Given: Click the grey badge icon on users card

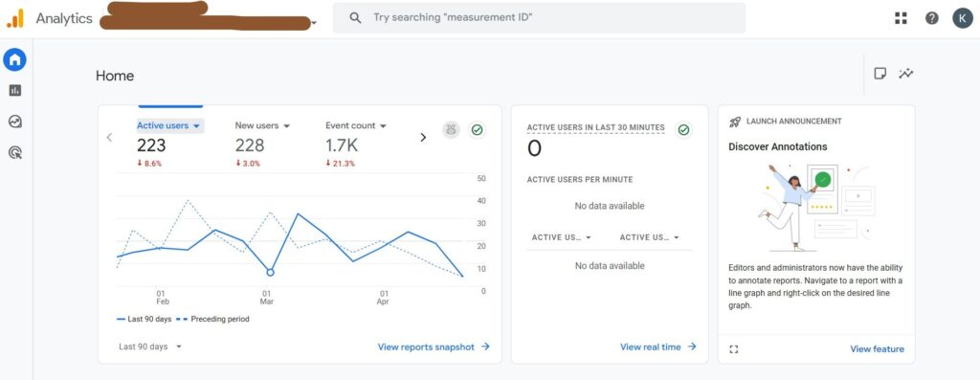Looking at the screenshot, I should tap(452, 129).
